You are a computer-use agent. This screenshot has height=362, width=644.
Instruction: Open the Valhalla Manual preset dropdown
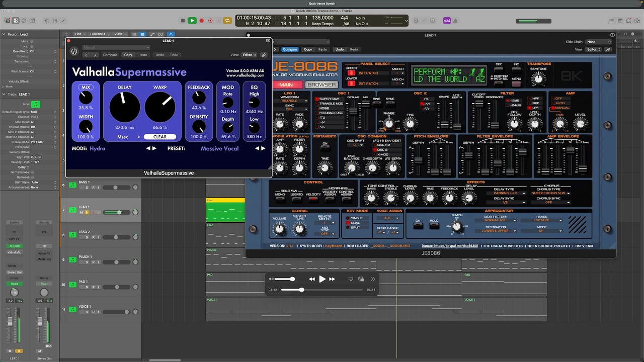point(116,47)
